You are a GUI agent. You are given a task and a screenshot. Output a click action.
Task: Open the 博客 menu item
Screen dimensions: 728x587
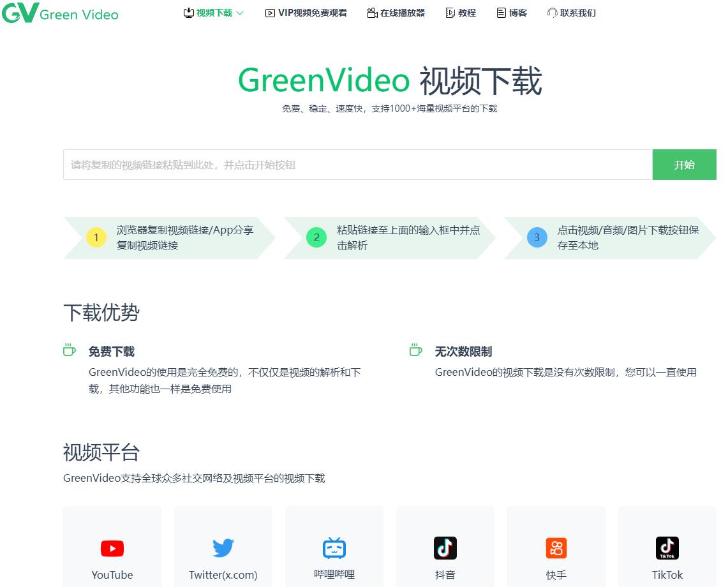click(512, 12)
